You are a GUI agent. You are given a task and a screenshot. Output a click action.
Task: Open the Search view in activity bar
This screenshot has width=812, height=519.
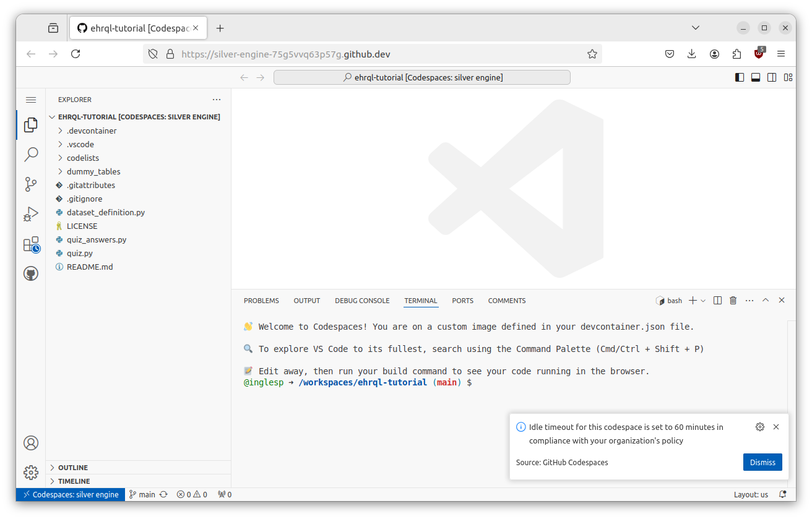coord(31,155)
